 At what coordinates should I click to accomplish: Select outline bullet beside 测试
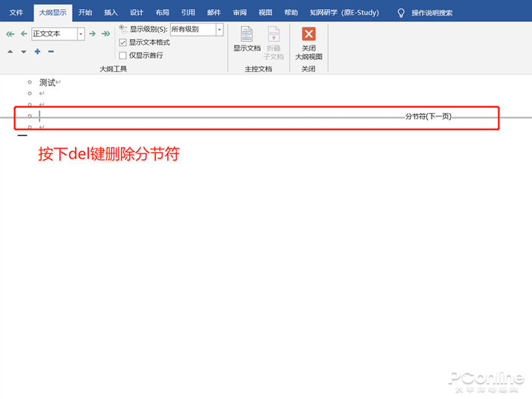point(30,82)
